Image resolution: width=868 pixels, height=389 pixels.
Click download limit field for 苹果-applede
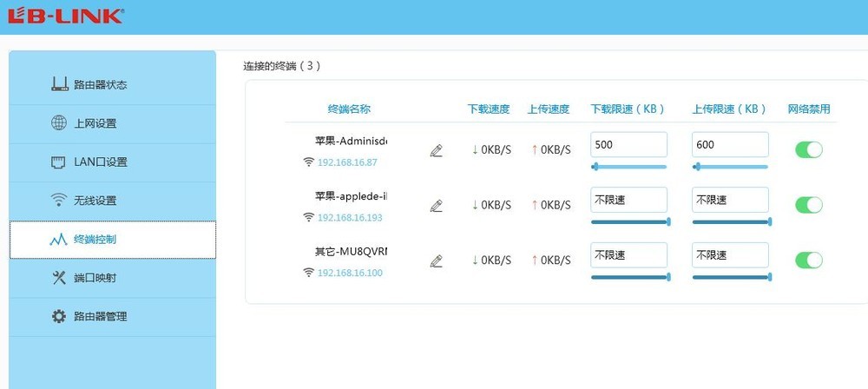pyautogui.click(x=628, y=200)
